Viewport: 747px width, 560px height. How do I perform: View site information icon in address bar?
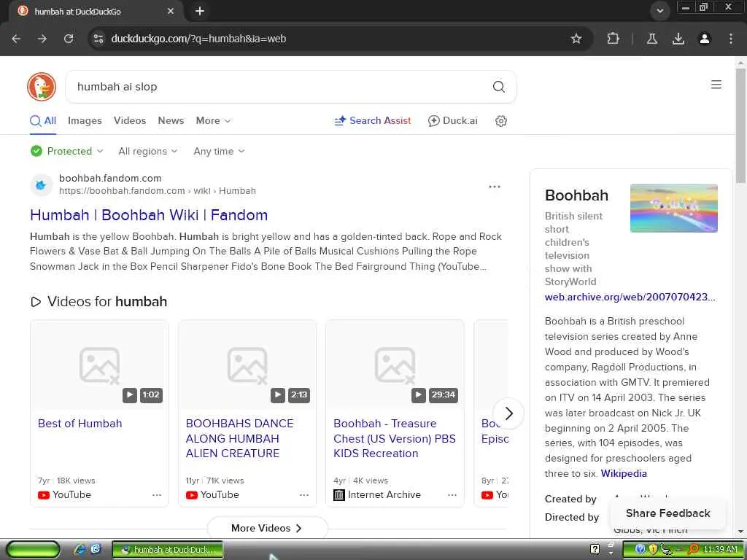click(x=98, y=39)
